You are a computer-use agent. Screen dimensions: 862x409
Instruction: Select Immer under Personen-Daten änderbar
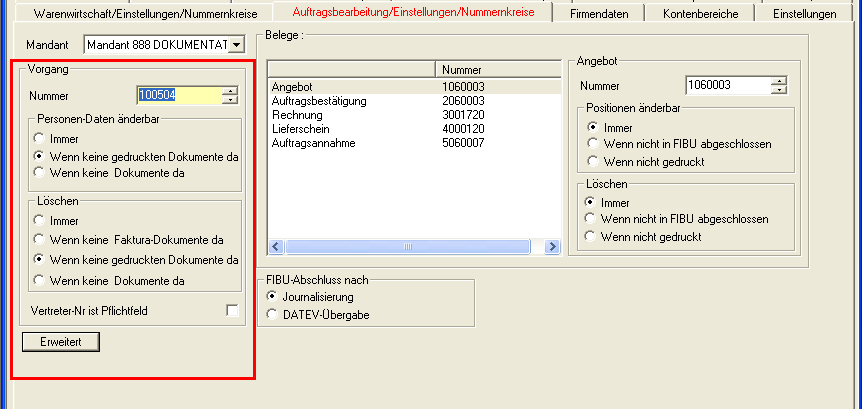click(x=39, y=139)
